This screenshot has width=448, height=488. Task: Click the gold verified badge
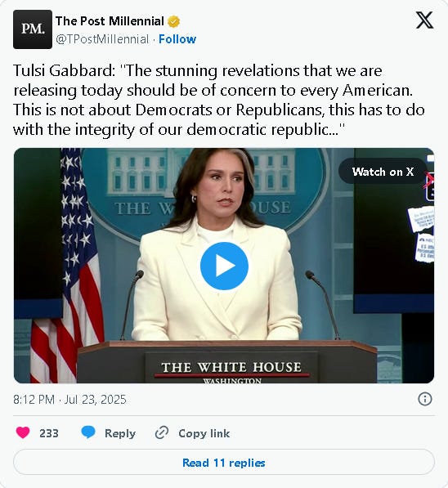tap(173, 22)
